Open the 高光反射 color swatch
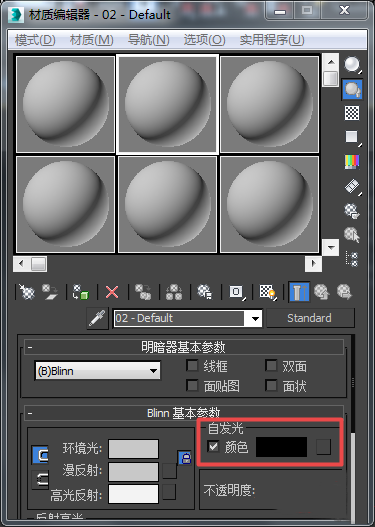 [133, 493]
